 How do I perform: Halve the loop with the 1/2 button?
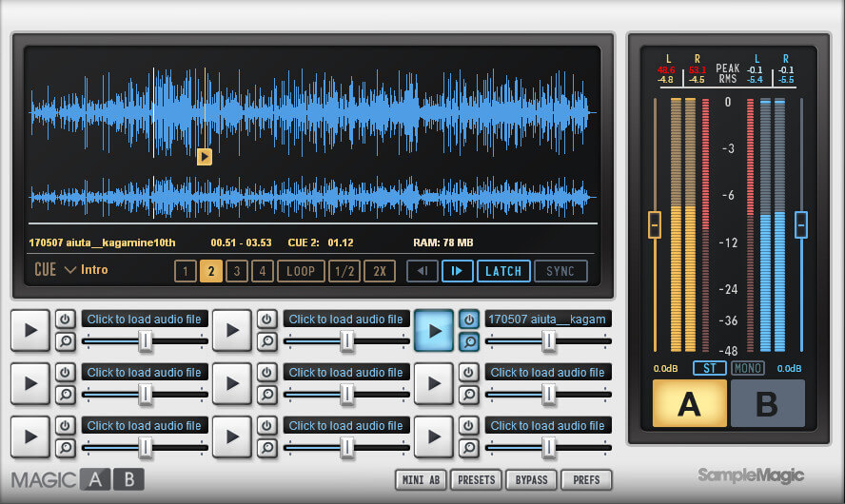344,271
